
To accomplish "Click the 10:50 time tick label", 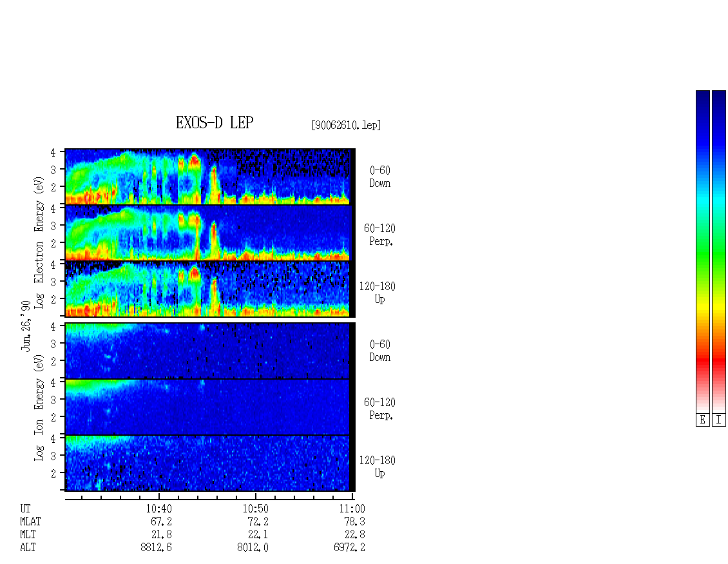I will [x=255, y=509].
